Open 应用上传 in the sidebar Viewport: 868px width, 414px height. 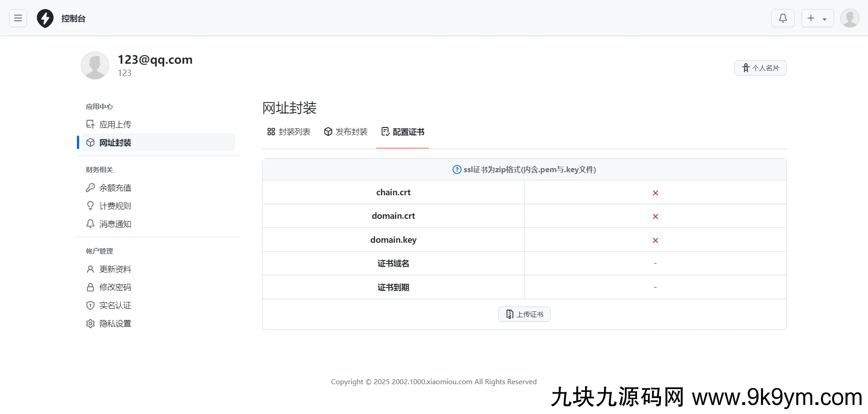(x=115, y=124)
